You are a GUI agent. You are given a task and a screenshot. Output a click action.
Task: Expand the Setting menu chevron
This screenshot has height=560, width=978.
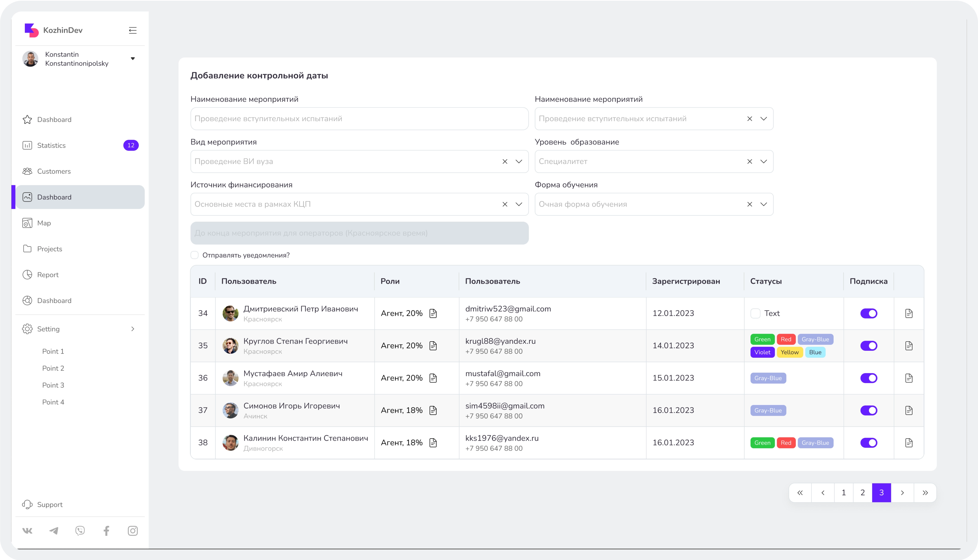tap(133, 329)
